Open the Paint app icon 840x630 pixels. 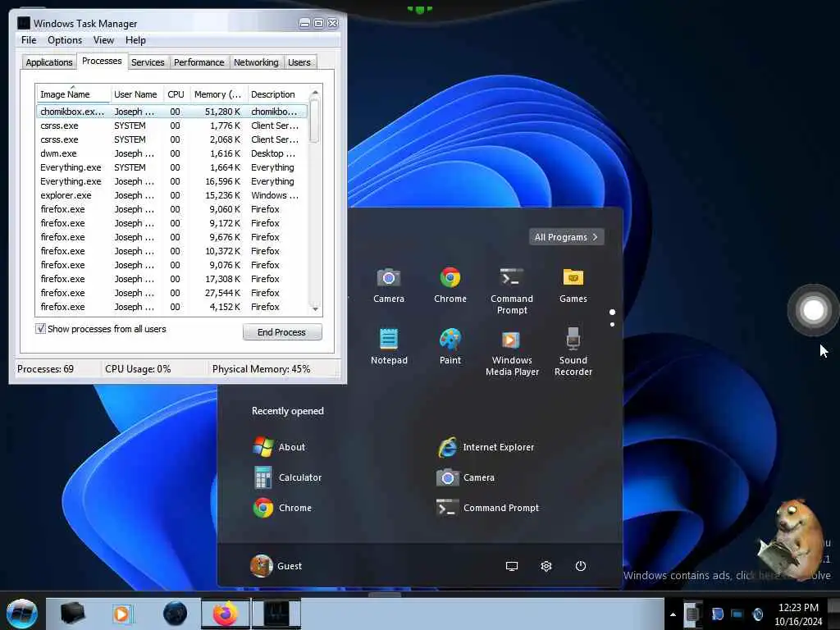450,347
